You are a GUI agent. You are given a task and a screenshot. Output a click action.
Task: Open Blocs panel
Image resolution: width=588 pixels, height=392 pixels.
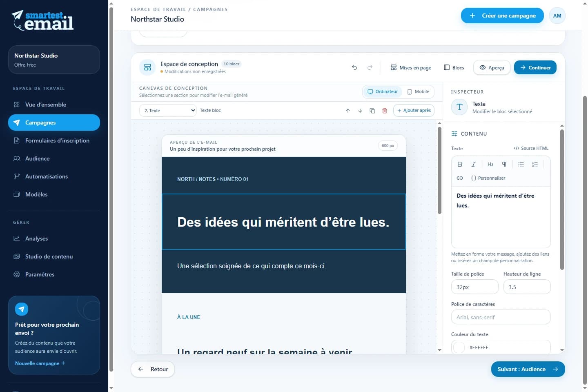(454, 67)
